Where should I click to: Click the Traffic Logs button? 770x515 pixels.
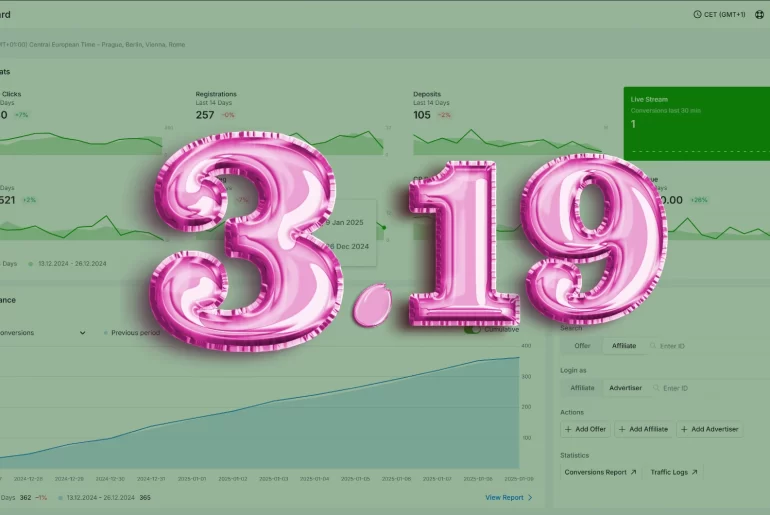(x=674, y=472)
